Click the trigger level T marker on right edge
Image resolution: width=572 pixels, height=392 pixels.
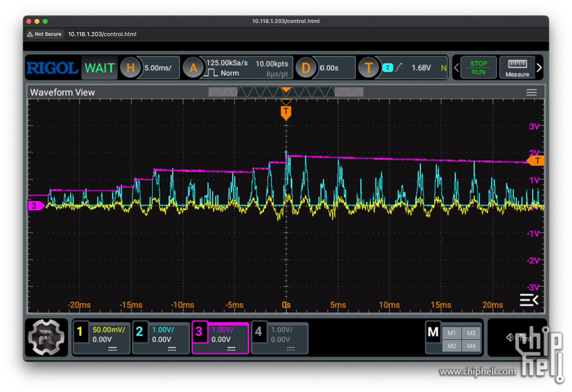[536, 161]
